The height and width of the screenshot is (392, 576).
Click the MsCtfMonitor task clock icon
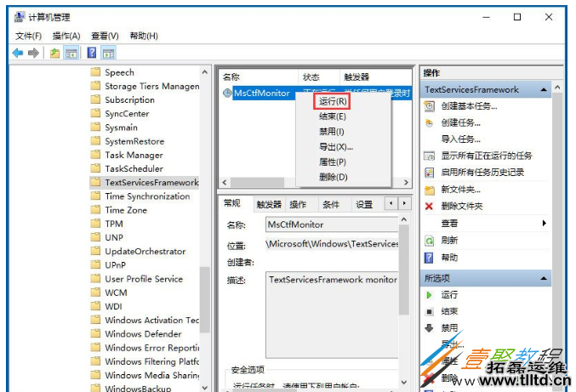tap(227, 93)
